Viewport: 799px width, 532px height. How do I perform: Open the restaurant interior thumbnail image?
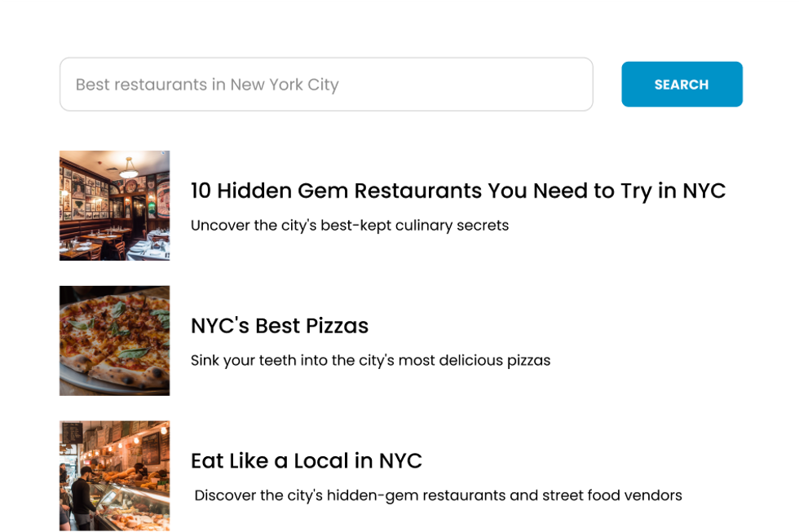[x=114, y=205]
